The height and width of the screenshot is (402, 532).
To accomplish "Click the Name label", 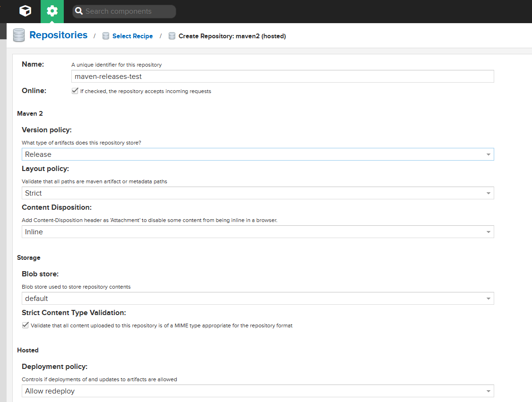I will tap(33, 64).
